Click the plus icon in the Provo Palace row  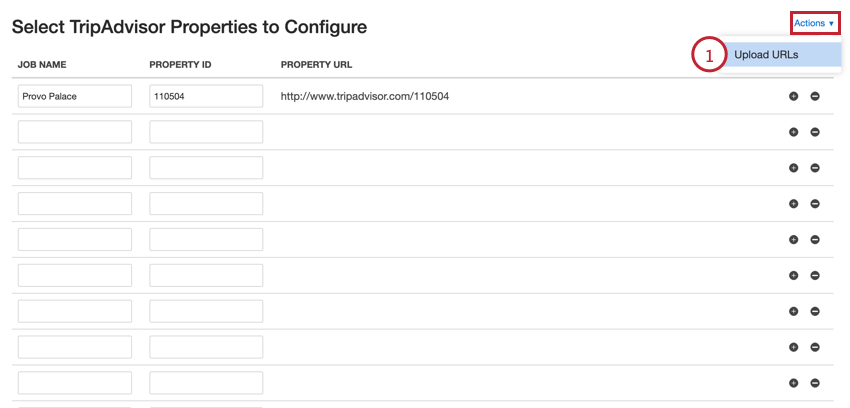click(794, 96)
